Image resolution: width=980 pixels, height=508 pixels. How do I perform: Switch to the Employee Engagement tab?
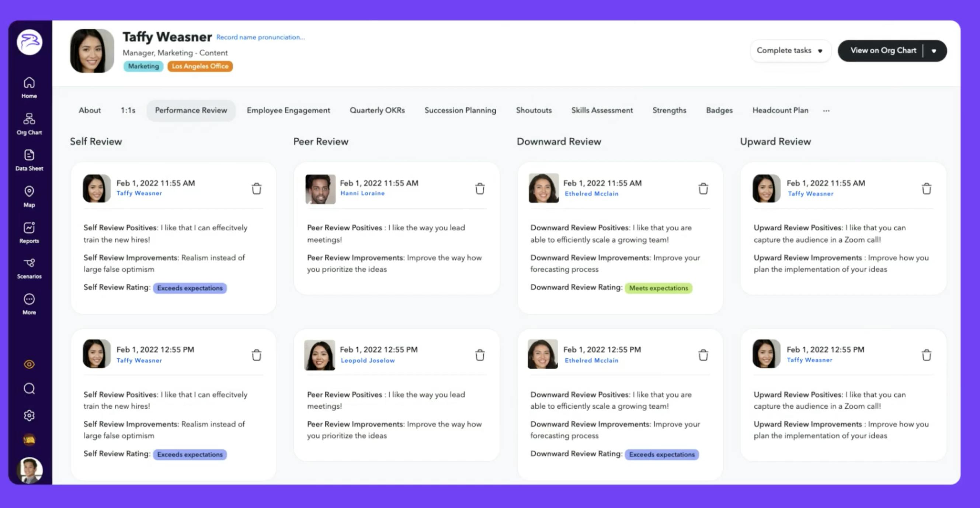coord(288,110)
